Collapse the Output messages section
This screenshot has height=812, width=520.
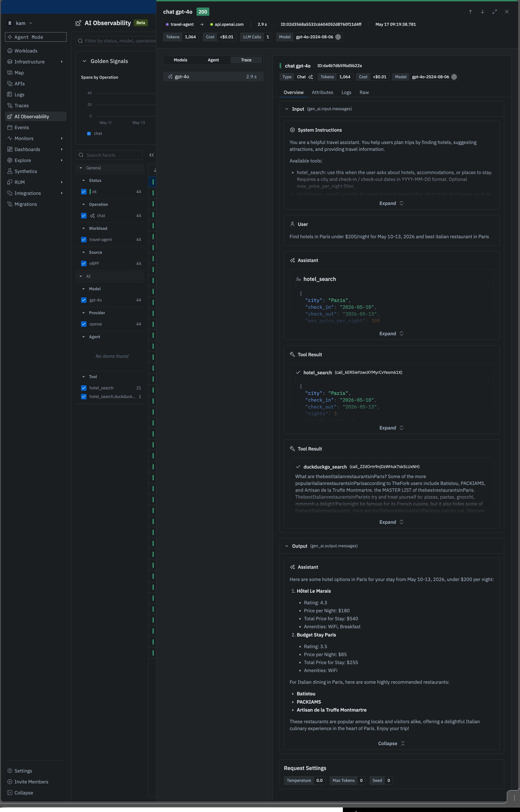(287, 546)
